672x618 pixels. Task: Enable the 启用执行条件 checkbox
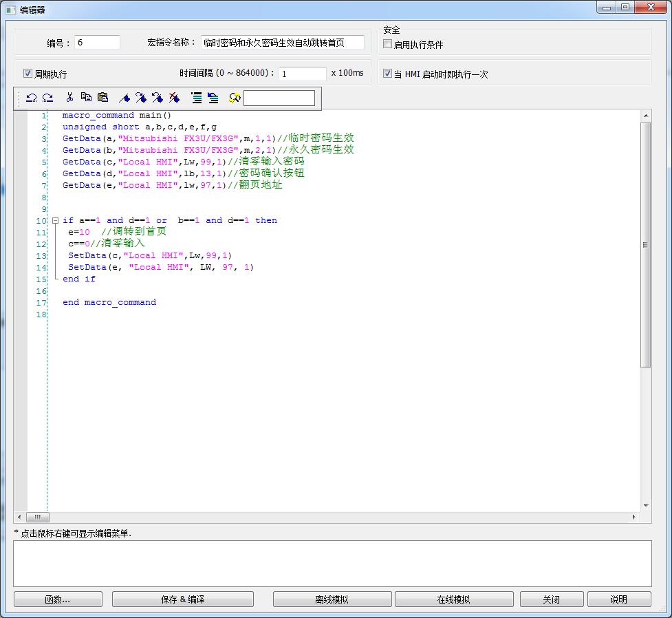click(x=388, y=45)
